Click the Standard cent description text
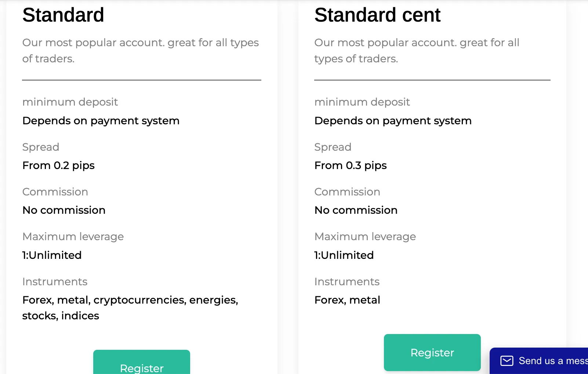 pyautogui.click(x=417, y=51)
